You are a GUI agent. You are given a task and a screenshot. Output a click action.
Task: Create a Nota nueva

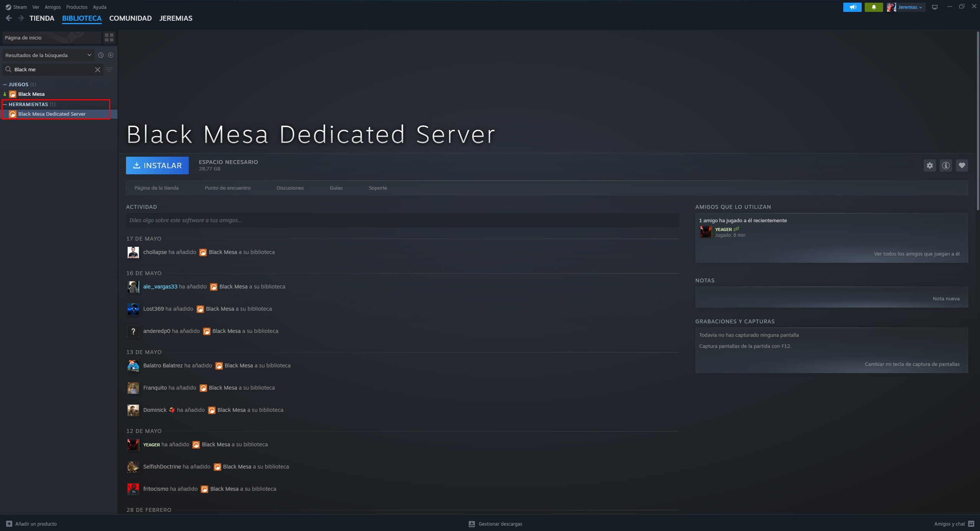pos(946,299)
